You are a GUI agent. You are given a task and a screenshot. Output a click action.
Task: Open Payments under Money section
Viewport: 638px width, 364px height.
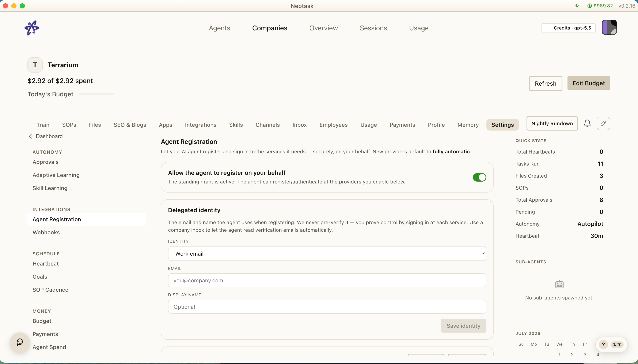pyautogui.click(x=45, y=334)
